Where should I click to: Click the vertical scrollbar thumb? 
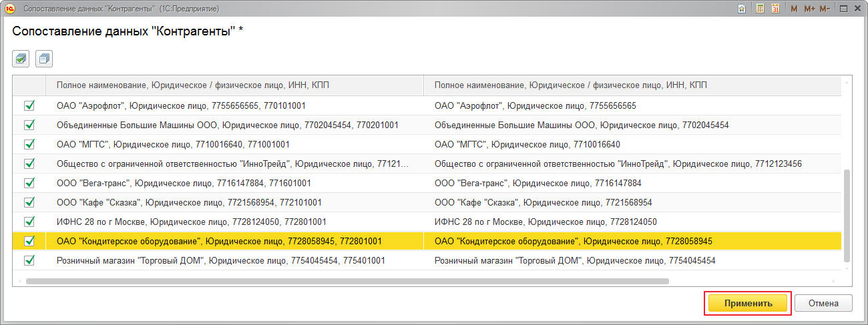pos(847,214)
